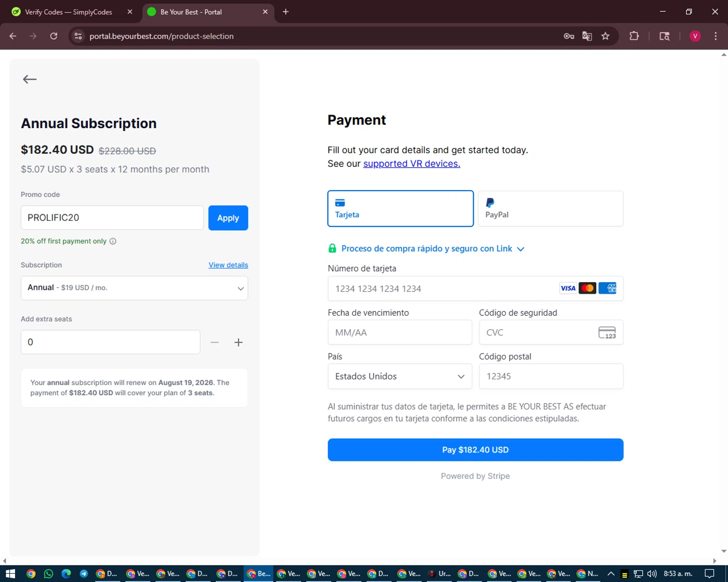Click the Mastercard logo in card field
Viewport: 728px width, 582px height.
click(x=587, y=288)
